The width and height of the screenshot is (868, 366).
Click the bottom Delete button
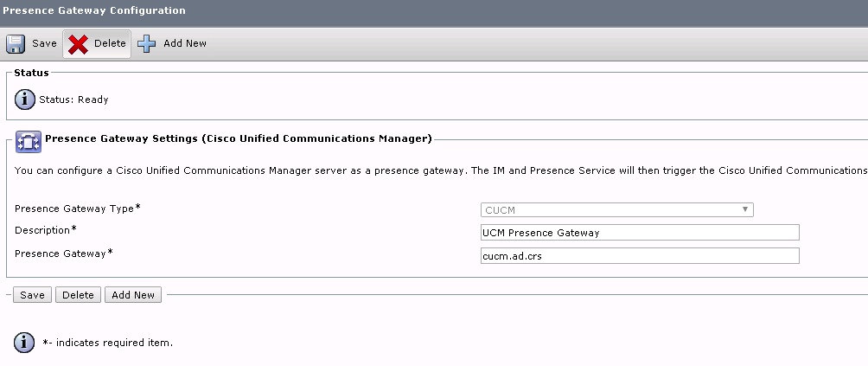click(x=78, y=295)
